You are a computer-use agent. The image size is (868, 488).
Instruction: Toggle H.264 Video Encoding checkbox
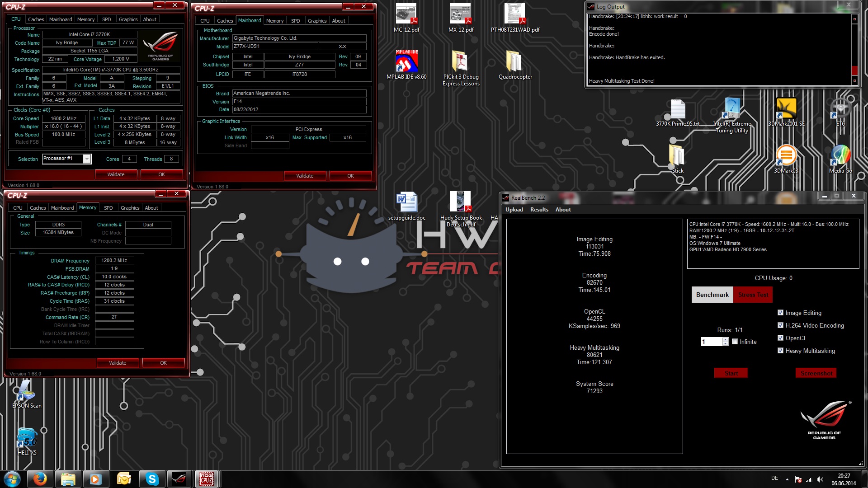coord(780,325)
